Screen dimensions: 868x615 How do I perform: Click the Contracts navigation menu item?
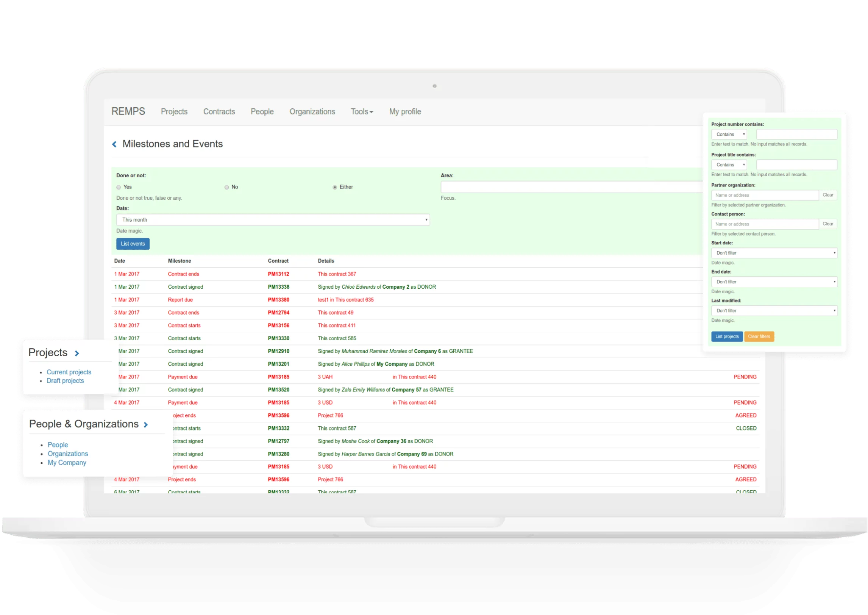[x=219, y=112]
